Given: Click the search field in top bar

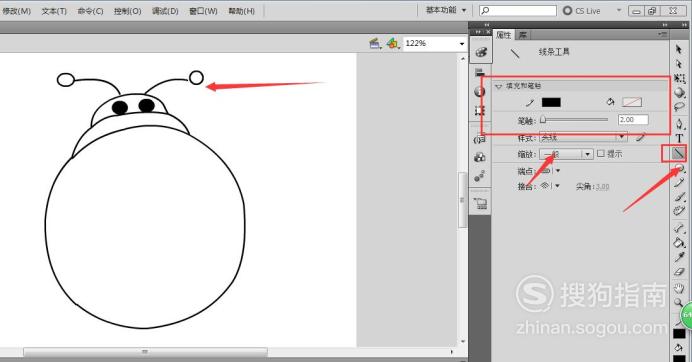Looking at the screenshot, I should (518, 10).
